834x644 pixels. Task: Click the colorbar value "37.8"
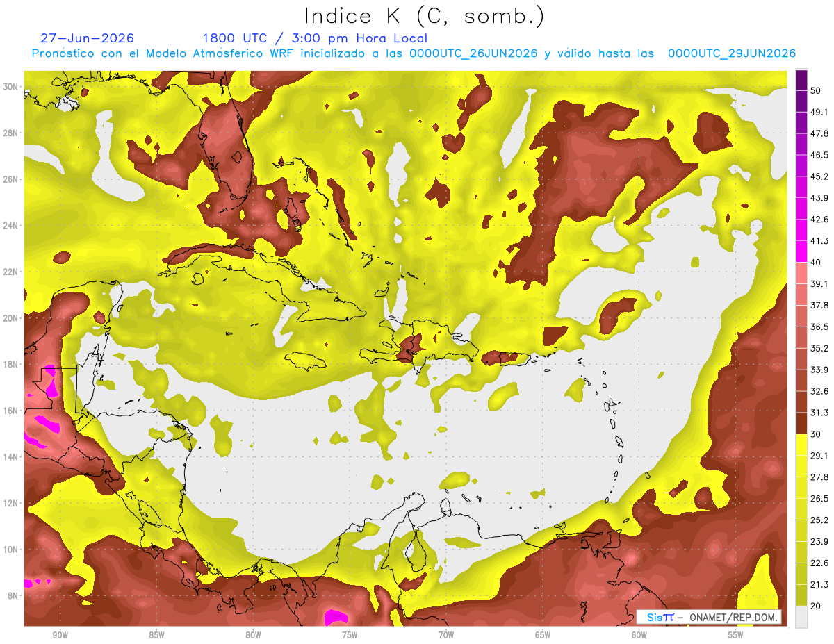coord(819,305)
